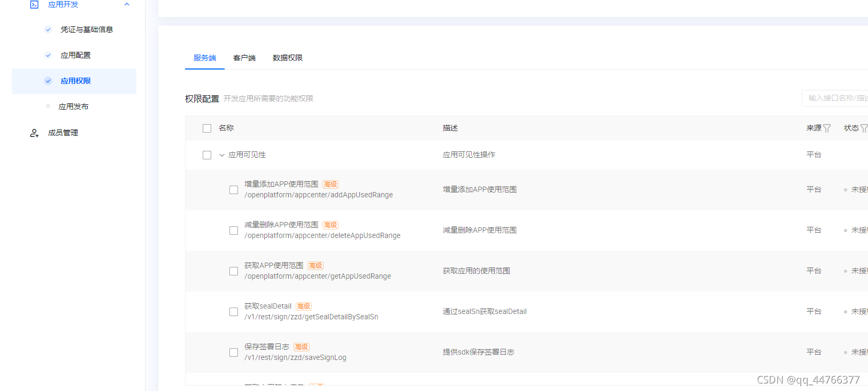Click the 应用开发 terminal icon

coord(34,4)
